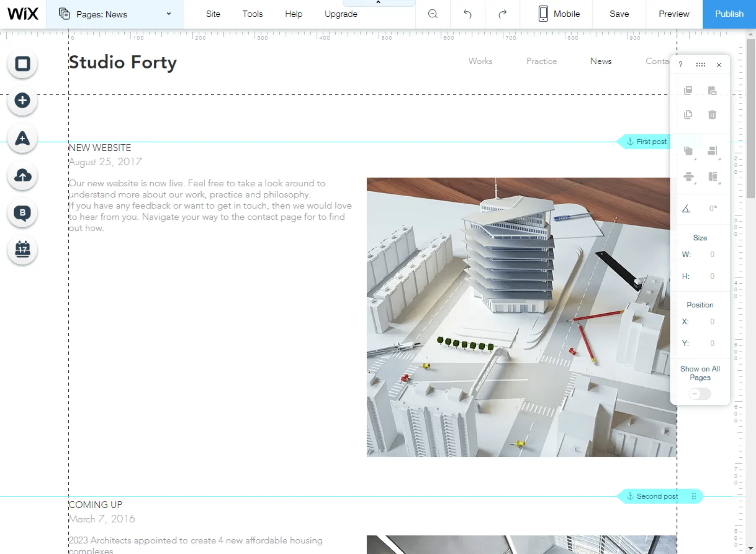Open the Wix App Market icon
Image resolution: width=756 pixels, height=554 pixels.
(x=22, y=138)
